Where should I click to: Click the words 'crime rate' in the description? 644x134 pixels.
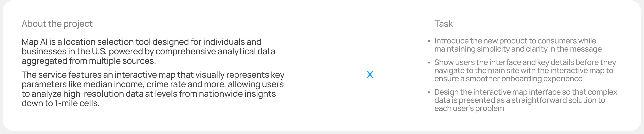[166, 84]
